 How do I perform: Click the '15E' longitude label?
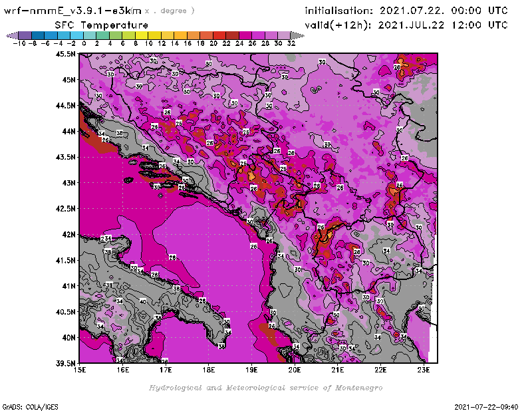point(80,370)
